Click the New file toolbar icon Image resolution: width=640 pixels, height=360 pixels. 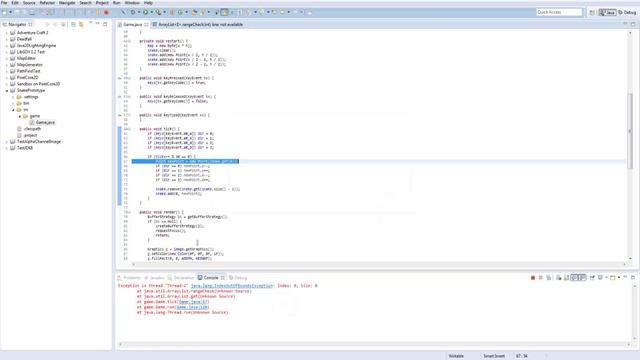[x=4, y=12]
